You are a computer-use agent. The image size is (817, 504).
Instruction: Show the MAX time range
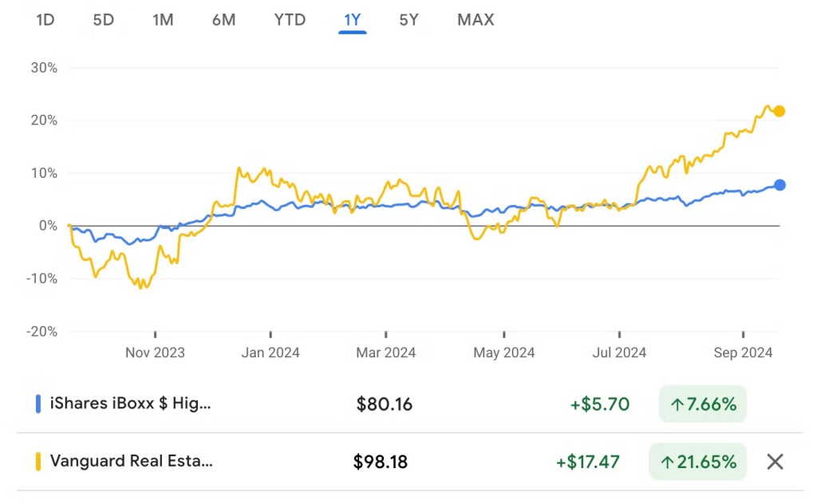click(476, 20)
